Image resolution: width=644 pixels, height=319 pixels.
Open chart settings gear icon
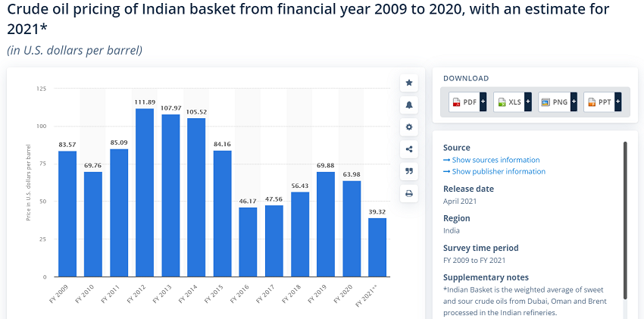(x=408, y=127)
